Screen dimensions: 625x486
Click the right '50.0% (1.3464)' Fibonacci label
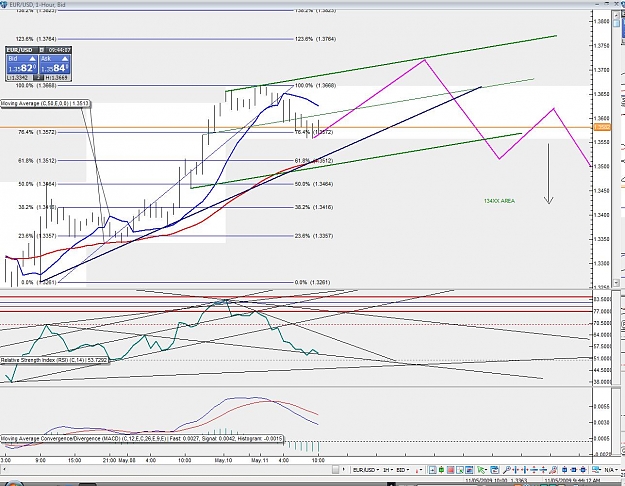tap(314, 184)
